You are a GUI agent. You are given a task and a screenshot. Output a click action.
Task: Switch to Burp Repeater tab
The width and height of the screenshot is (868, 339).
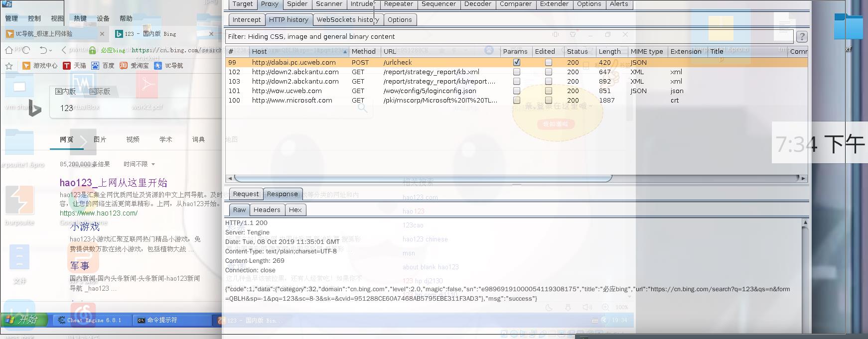click(398, 4)
